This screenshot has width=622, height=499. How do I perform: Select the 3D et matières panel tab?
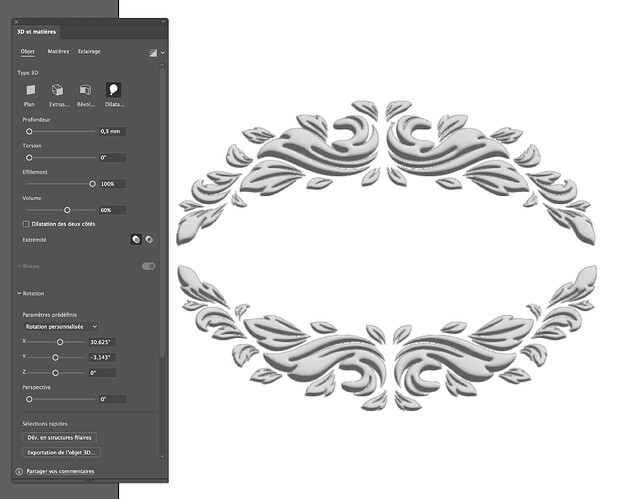36,32
